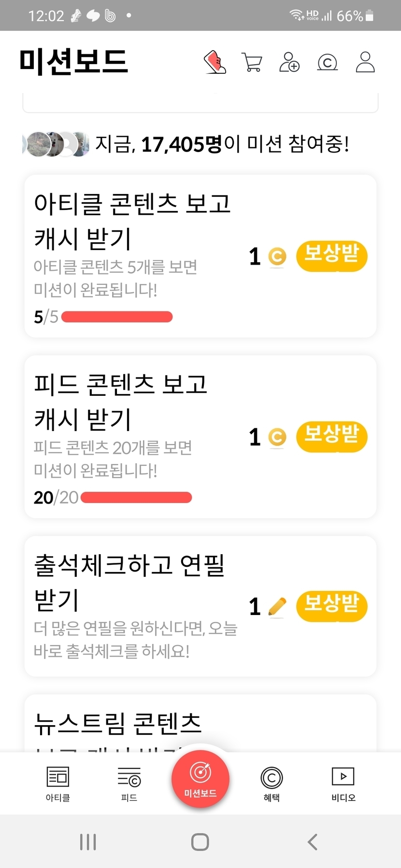Open the cash coin icon in header
This screenshot has width=401, height=868.
[327, 62]
